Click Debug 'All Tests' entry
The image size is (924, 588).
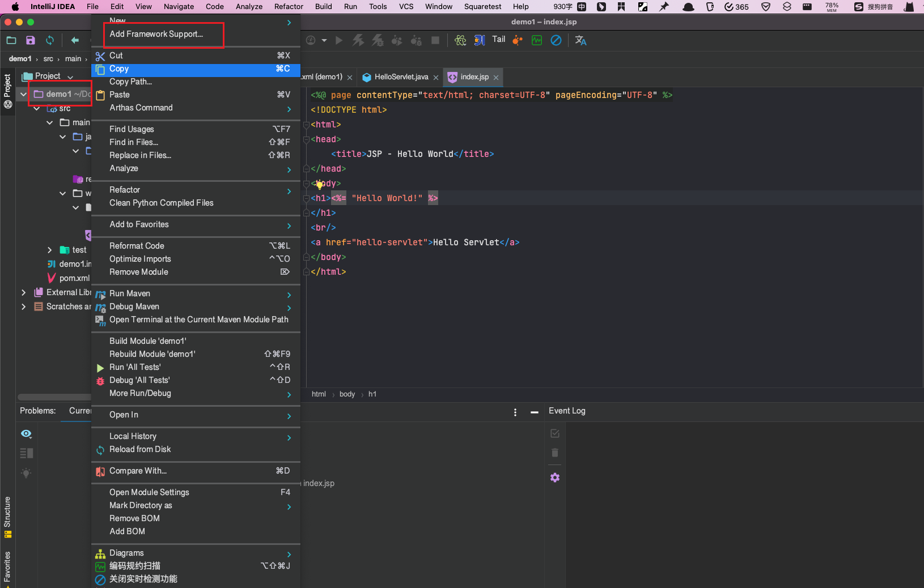click(196, 380)
